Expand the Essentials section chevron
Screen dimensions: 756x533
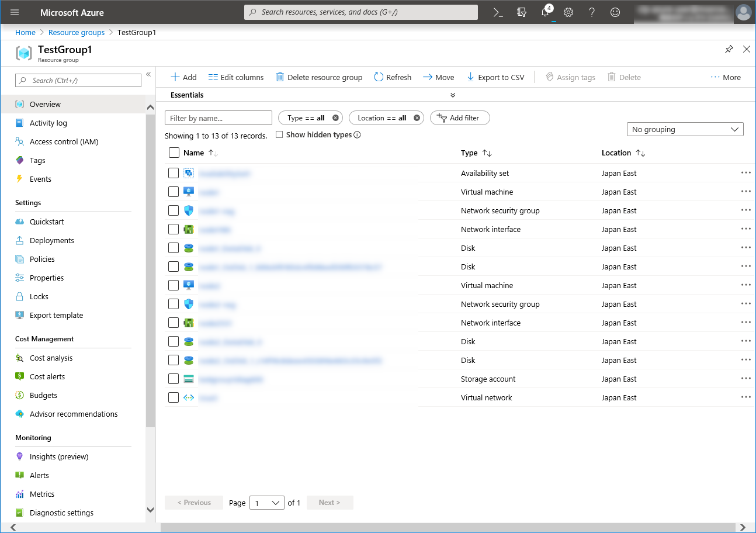tap(453, 95)
